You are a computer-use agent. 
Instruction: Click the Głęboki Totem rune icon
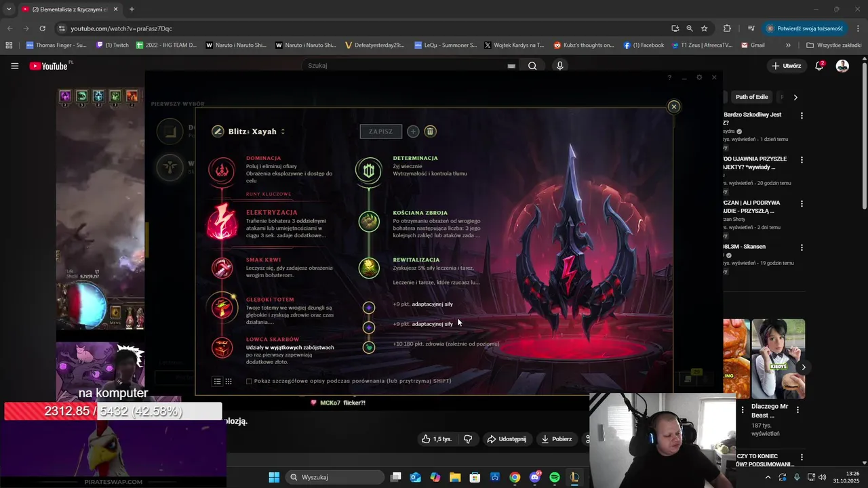pyautogui.click(x=222, y=307)
